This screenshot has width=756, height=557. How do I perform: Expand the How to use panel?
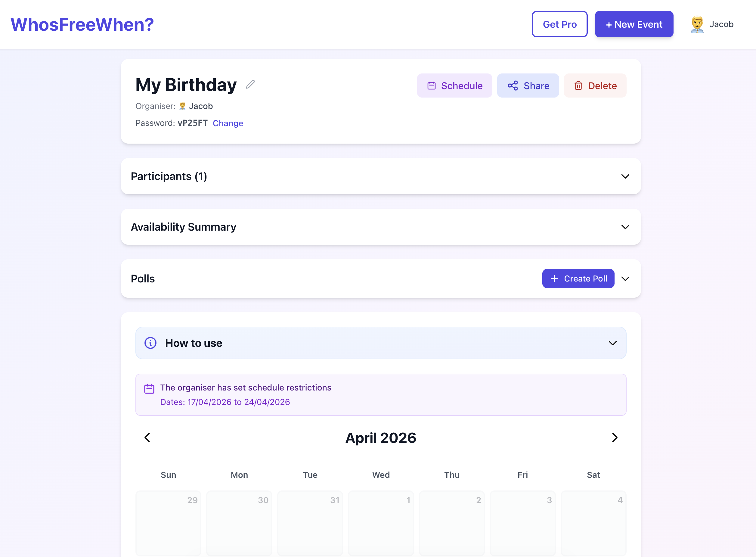click(x=612, y=343)
